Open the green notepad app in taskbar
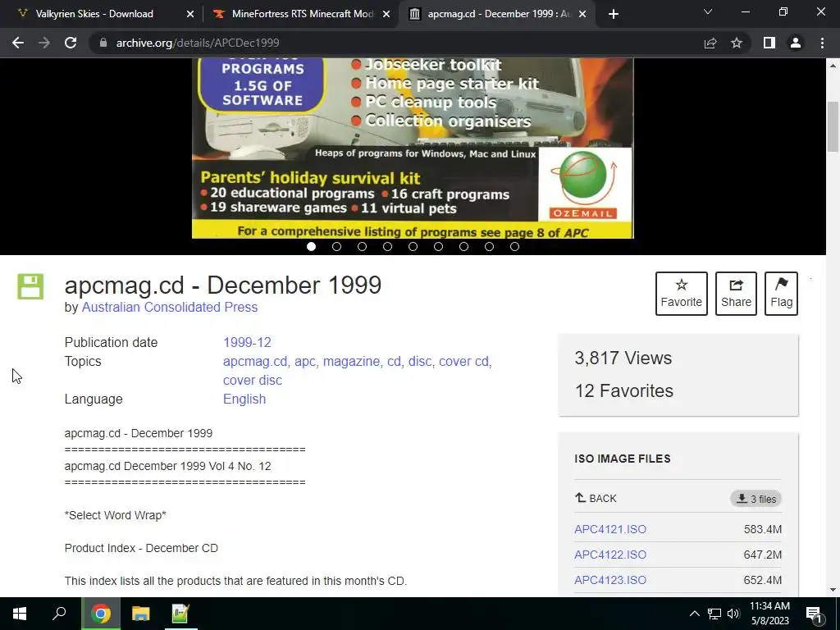The image size is (840, 630). pyautogui.click(x=180, y=614)
